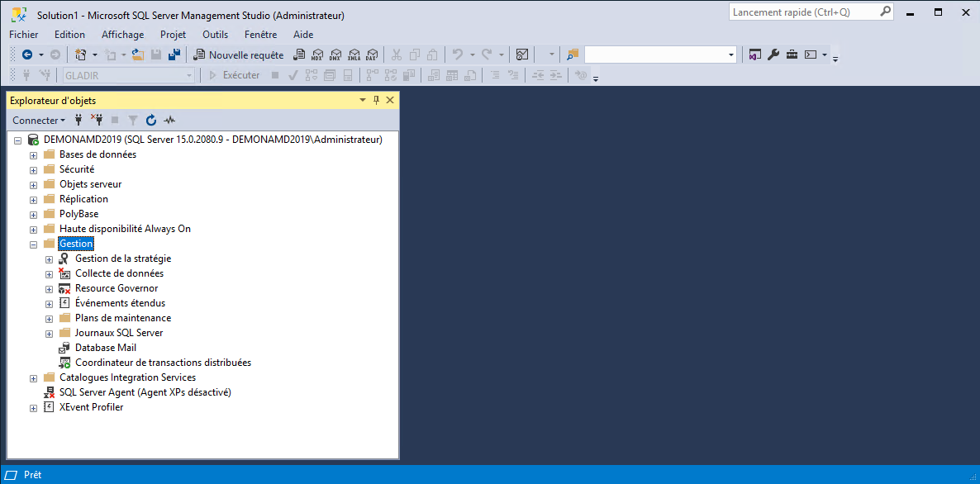Click the command window icon
980x484 pixels.
point(811,55)
